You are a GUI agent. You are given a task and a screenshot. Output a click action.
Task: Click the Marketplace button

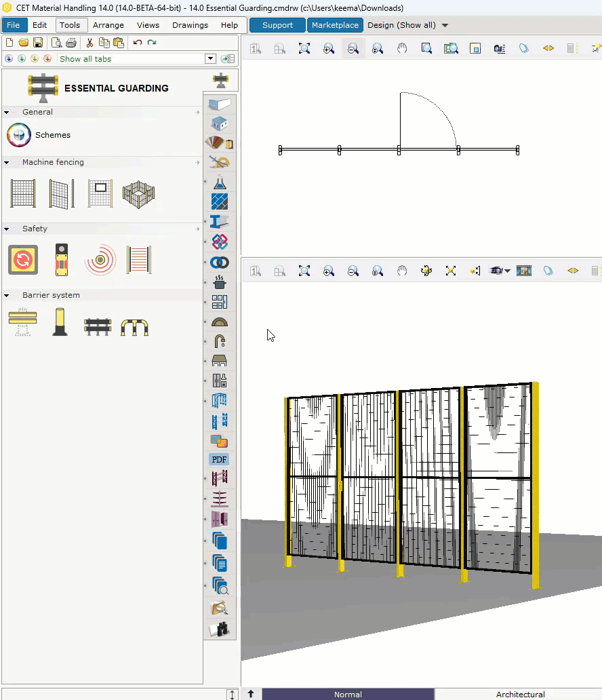335,25
